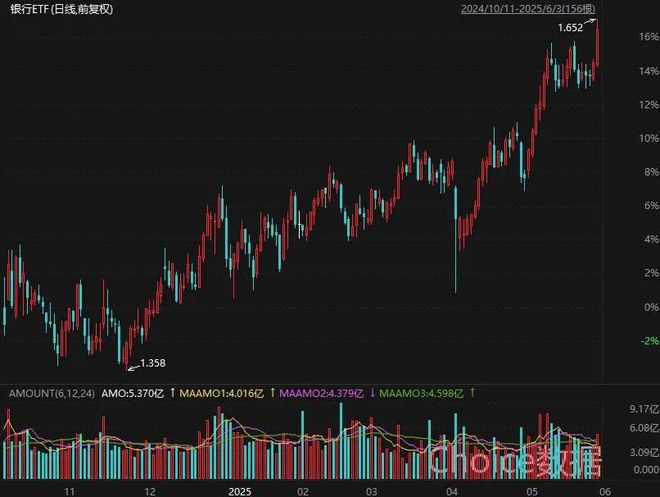Click the green up arrow after MAAMO3
The height and width of the screenshot is (497, 660).
[x=472, y=393]
